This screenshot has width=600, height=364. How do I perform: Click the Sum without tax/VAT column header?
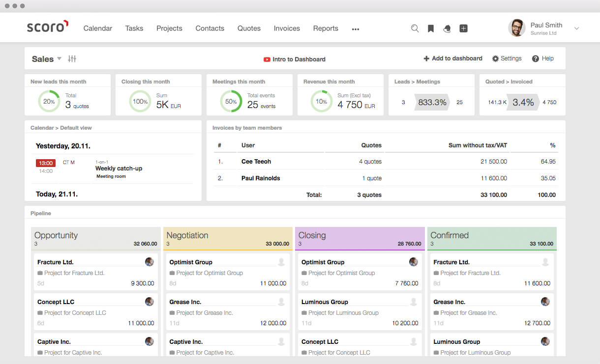click(x=478, y=145)
